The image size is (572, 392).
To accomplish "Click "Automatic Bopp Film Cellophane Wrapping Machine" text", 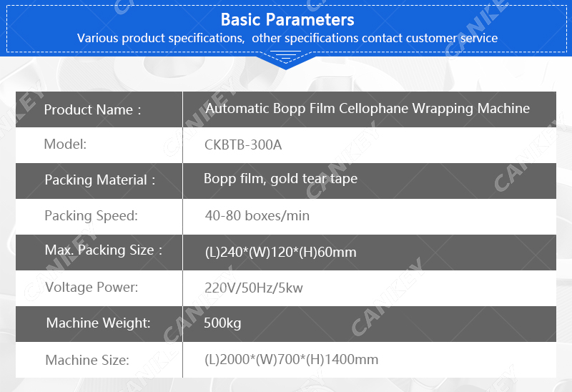I will coord(368,109).
